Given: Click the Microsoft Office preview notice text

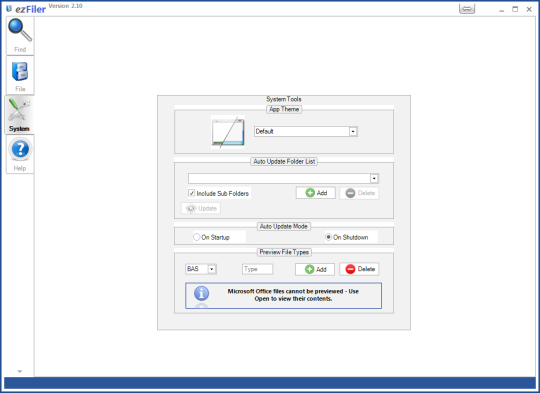Looking at the screenshot, I should [293, 295].
